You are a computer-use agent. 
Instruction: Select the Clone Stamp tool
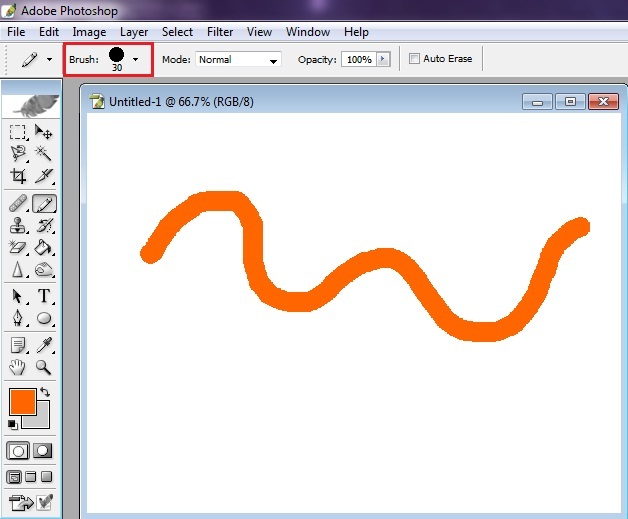click(18, 225)
